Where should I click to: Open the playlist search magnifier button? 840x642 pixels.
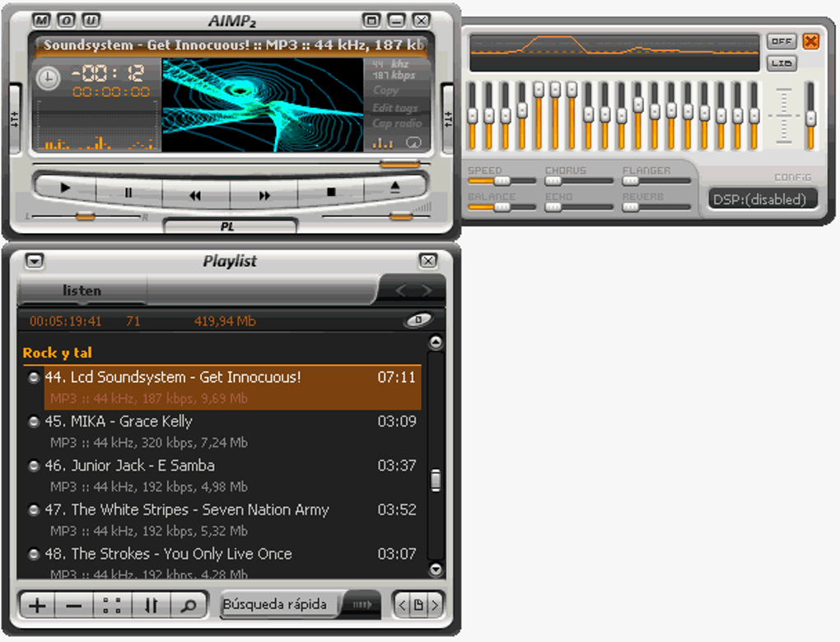189,606
